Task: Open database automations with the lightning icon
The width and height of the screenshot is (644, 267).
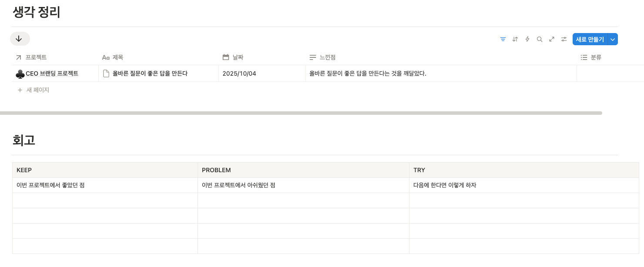Action: 527,39
